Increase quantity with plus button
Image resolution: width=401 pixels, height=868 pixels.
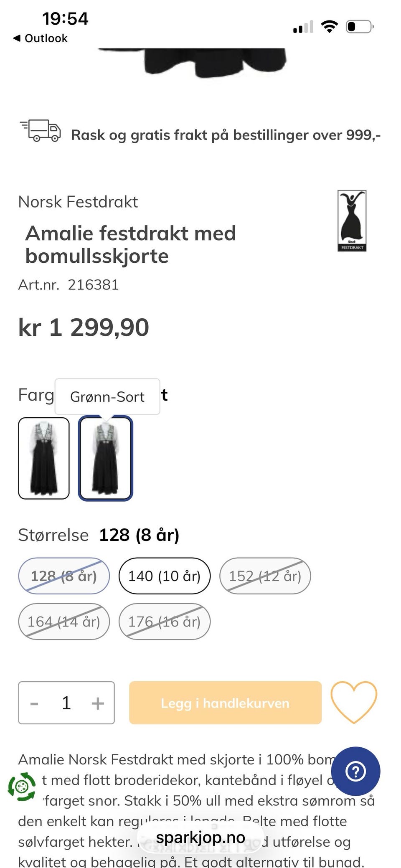[x=98, y=703]
